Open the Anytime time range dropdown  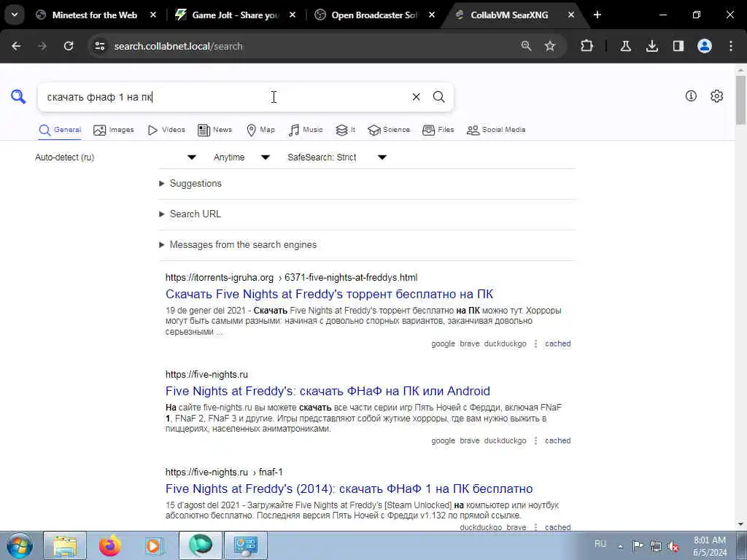(241, 157)
